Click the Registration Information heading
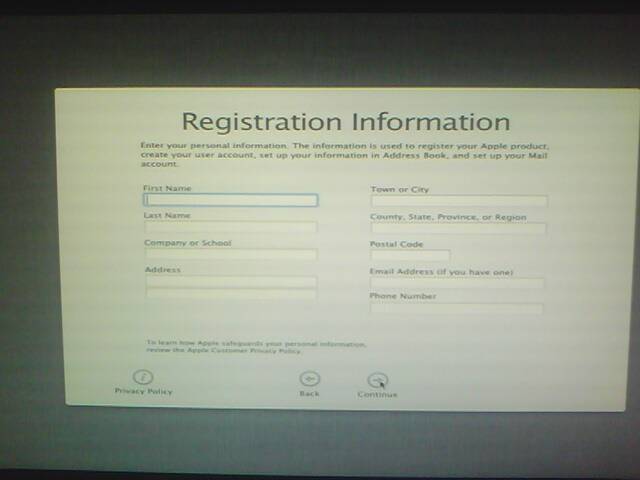The height and width of the screenshot is (480, 640). point(346,122)
